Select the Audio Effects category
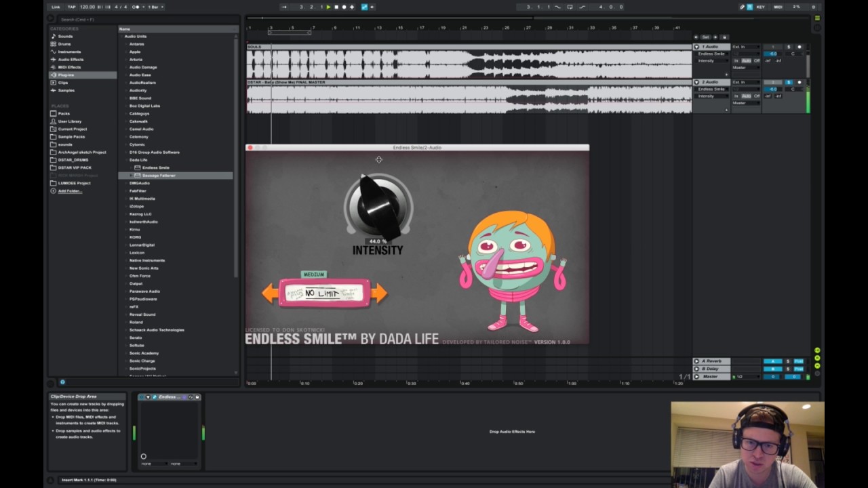Viewport: 868px width, 488px height. [x=71, y=60]
